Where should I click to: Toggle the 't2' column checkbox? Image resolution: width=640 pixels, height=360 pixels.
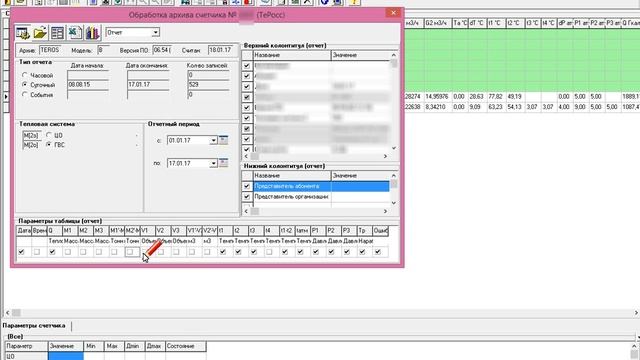pos(238,252)
